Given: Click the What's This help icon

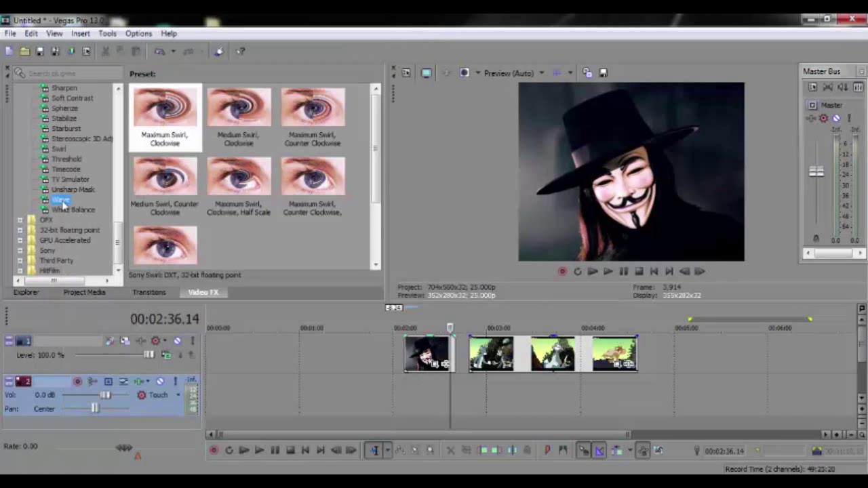Looking at the screenshot, I should (x=240, y=52).
